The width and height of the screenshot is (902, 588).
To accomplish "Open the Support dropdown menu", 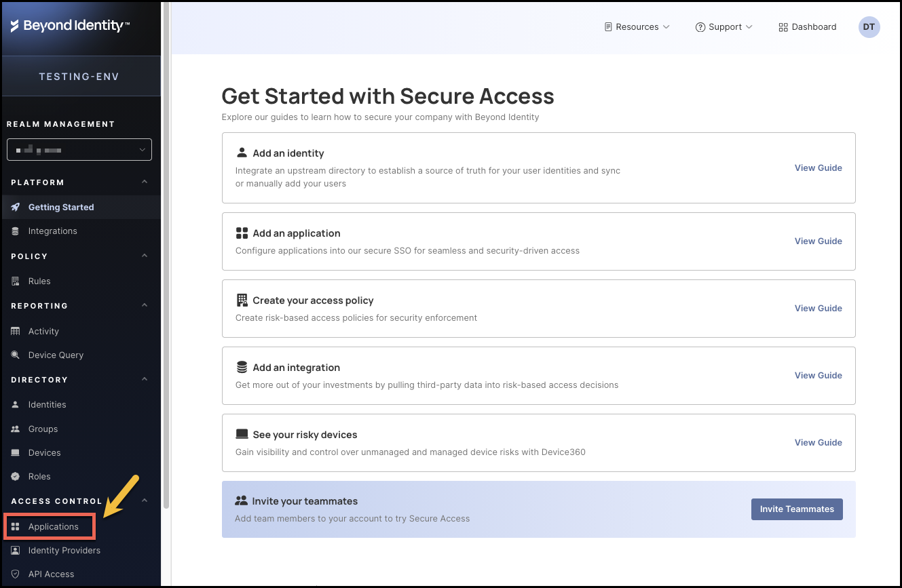I will tap(724, 26).
